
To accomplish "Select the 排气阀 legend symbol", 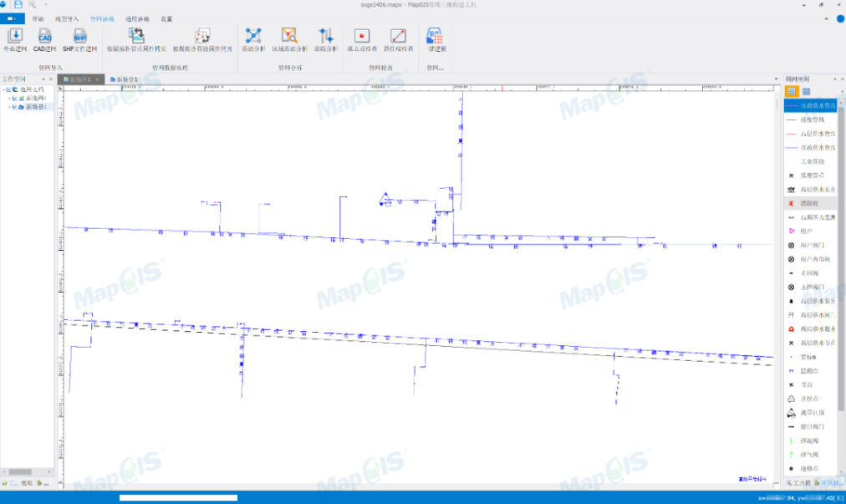I will [792, 455].
